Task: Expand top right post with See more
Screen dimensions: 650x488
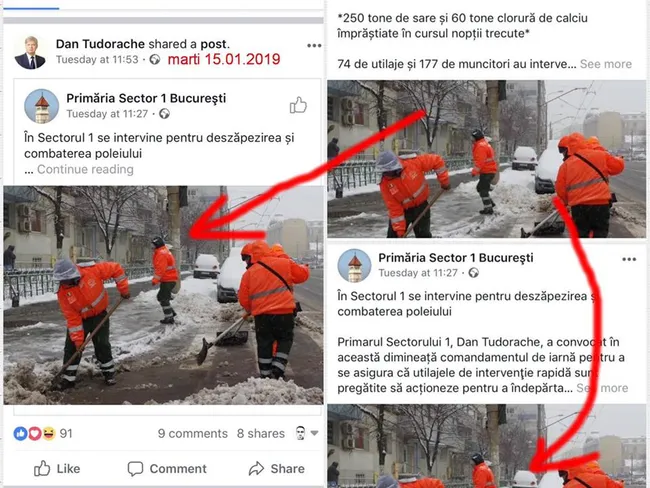Action: pos(606,64)
